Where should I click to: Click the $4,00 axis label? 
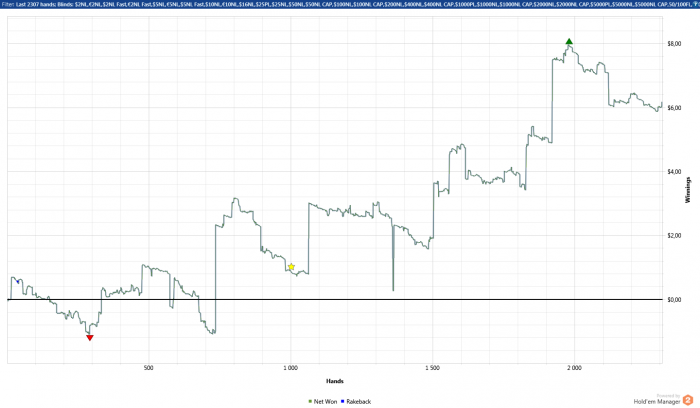click(674, 172)
